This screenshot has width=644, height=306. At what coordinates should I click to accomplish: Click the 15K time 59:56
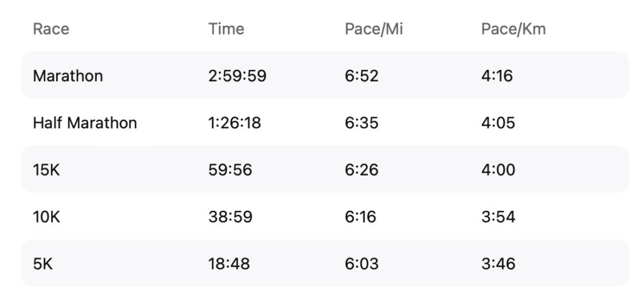(230, 170)
